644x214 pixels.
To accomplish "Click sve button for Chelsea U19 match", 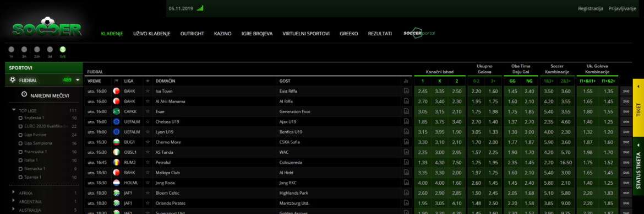I will (626, 122).
